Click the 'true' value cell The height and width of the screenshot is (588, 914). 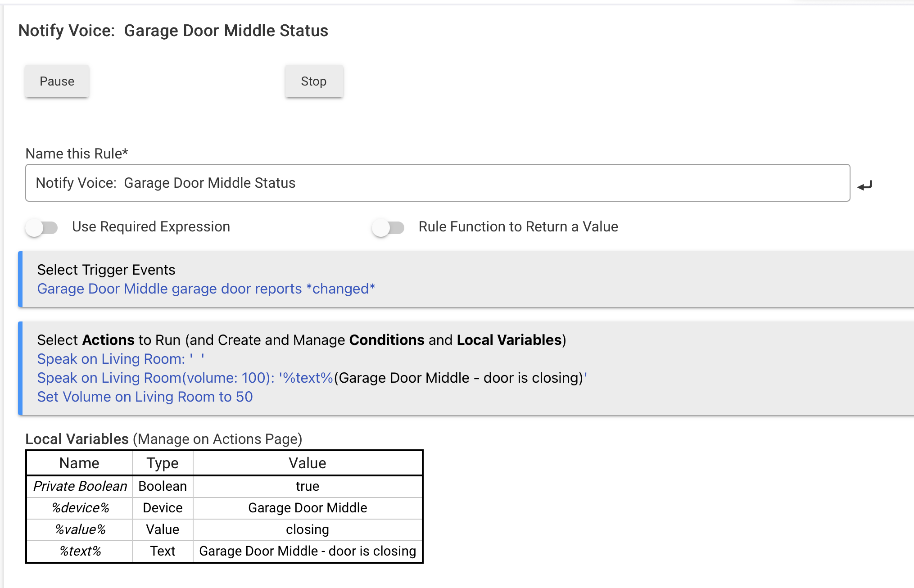click(308, 486)
